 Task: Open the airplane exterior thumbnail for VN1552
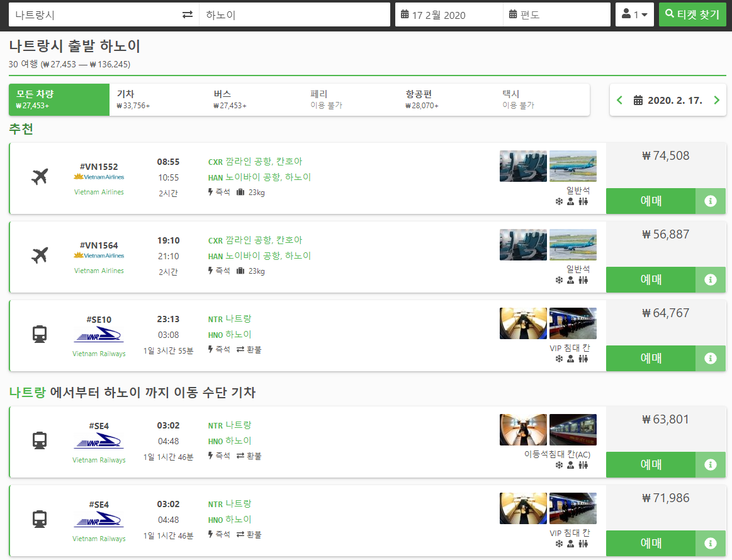click(x=573, y=166)
